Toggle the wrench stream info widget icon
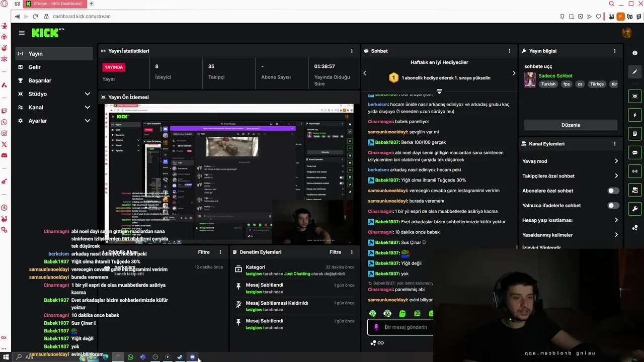The image size is (644, 362). (635, 209)
